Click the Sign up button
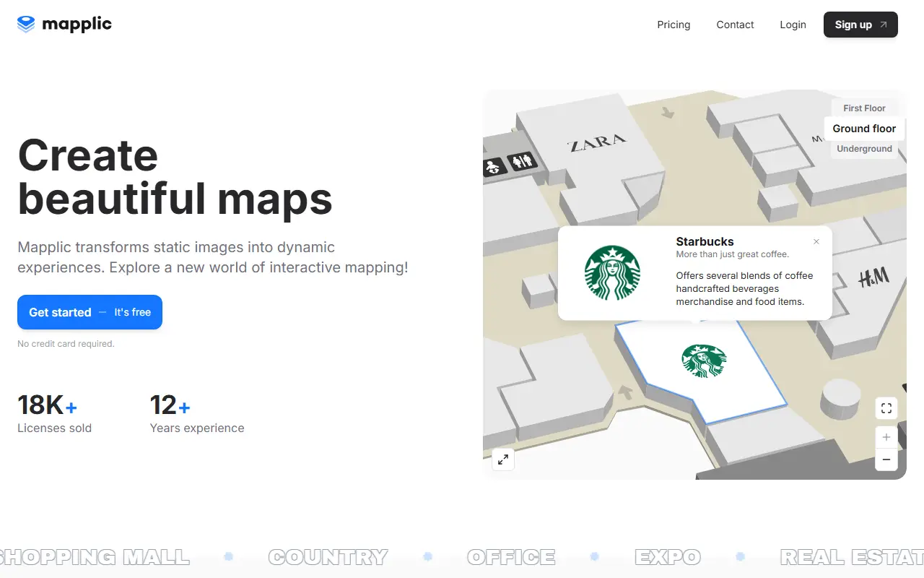The height and width of the screenshot is (578, 924). [860, 25]
